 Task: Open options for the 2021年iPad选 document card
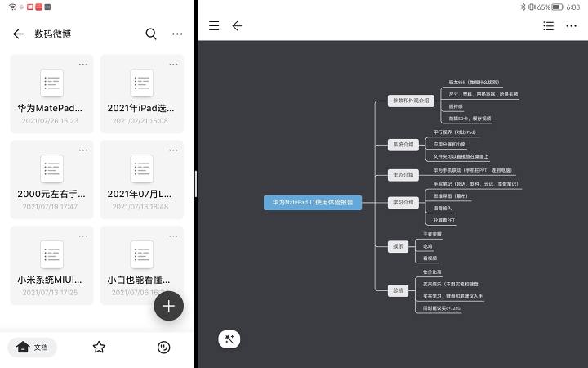[x=173, y=65]
